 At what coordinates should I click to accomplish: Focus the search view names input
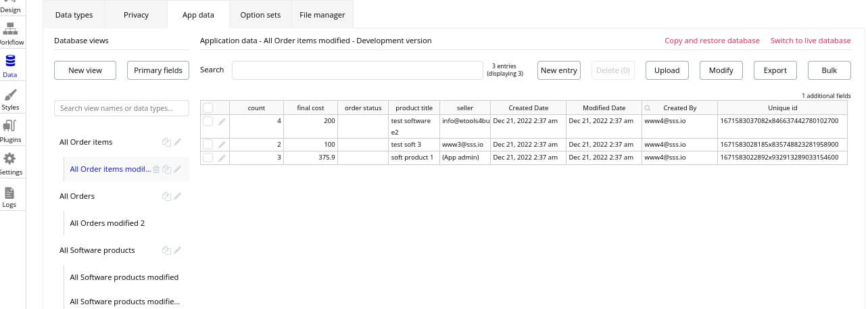tap(122, 108)
